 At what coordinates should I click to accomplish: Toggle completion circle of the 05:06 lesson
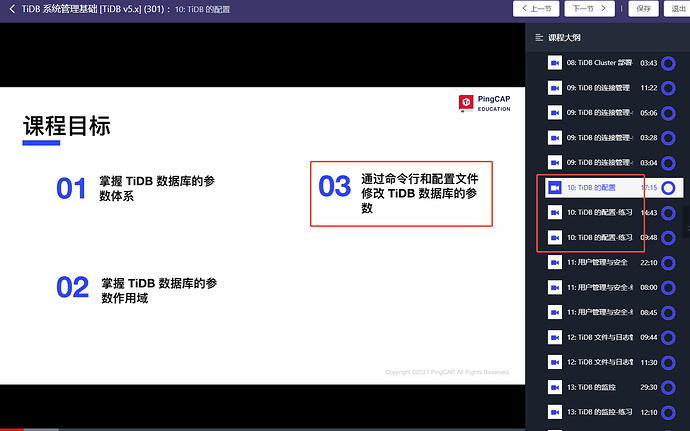(668, 113)
